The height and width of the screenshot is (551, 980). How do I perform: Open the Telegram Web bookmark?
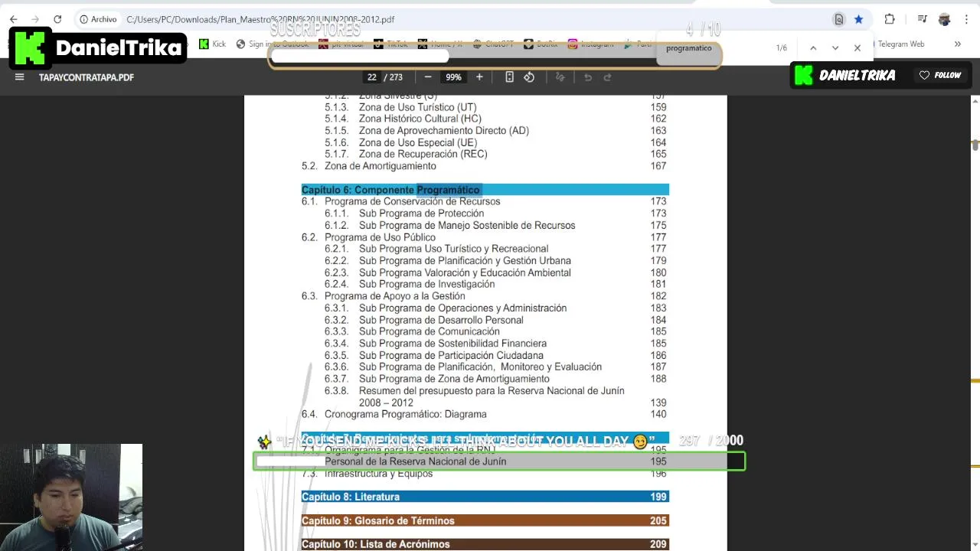click(x=901, y=44)
